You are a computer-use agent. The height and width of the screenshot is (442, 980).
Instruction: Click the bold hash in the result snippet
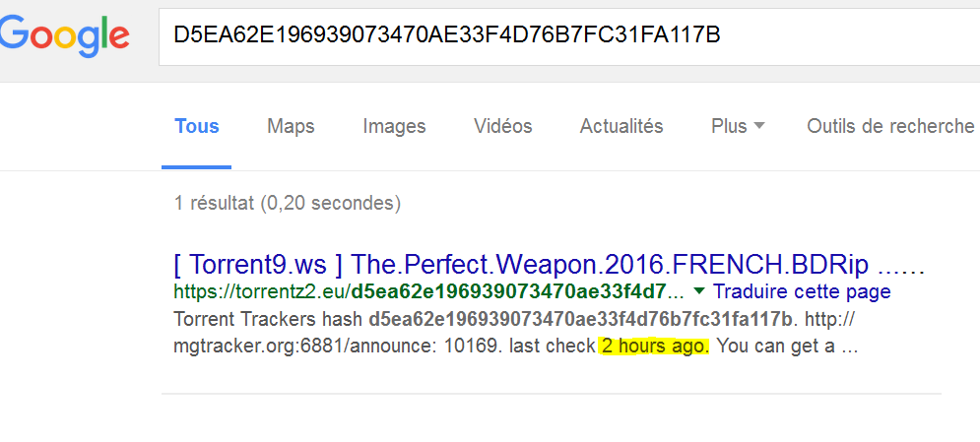[580, 320]
